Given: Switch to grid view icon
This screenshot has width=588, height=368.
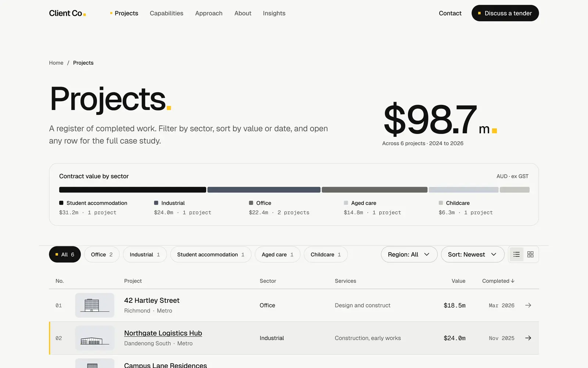Looking at the screenshot, I should tap(530, 254).
